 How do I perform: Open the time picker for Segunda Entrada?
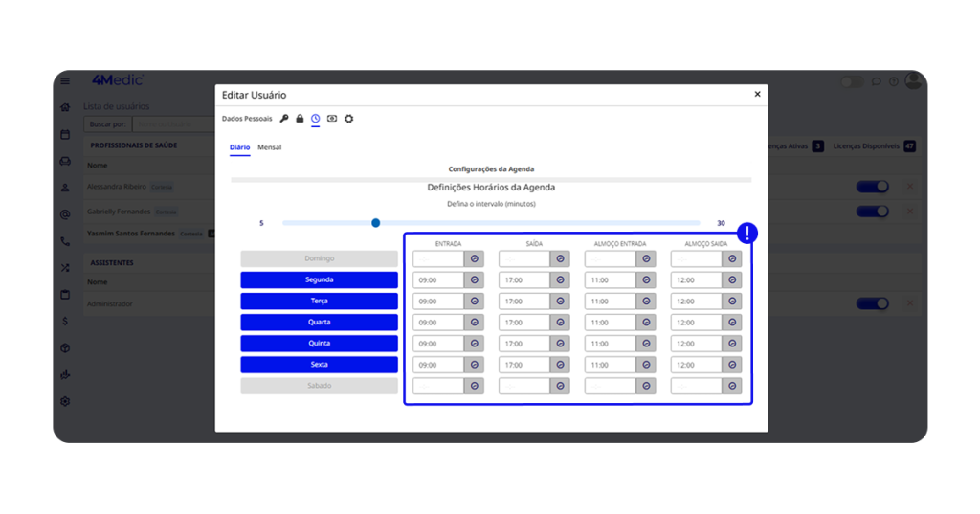[x=474, y=280]
